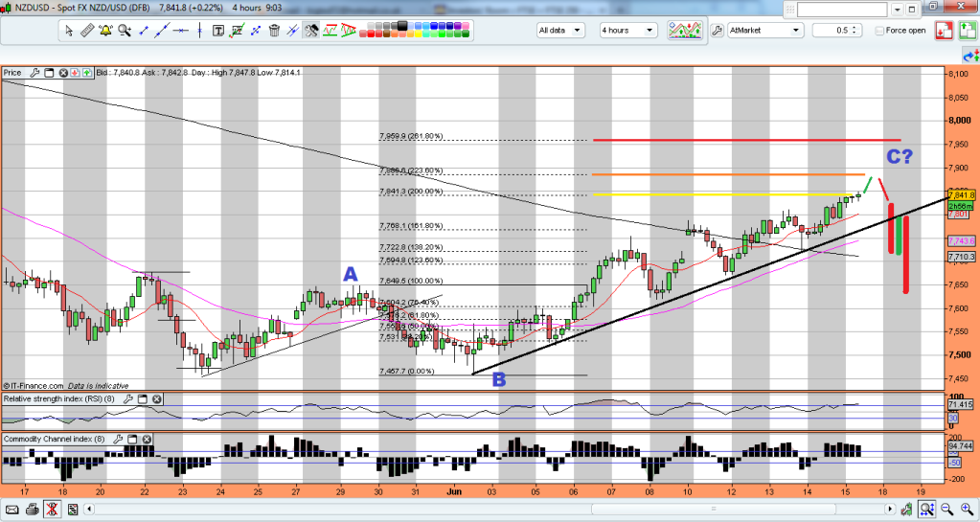980x522 pixels.
Task: Click the printer icon at bottom
Action: click(32, 510)
